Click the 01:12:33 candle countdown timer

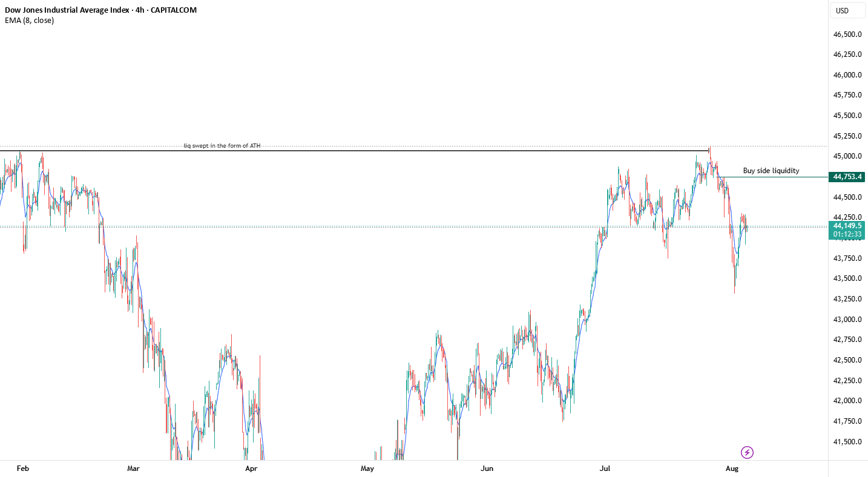click(x=847, y=234)
